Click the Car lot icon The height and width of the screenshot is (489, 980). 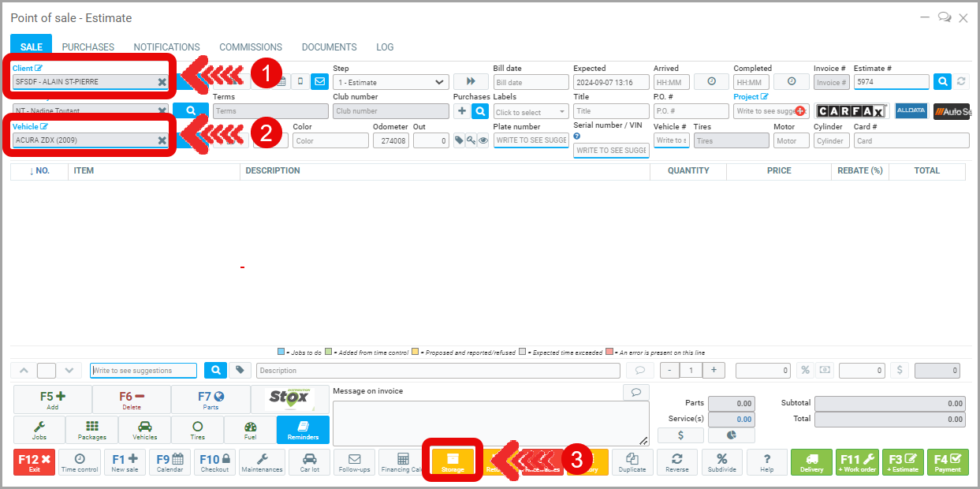coord(310,462)
